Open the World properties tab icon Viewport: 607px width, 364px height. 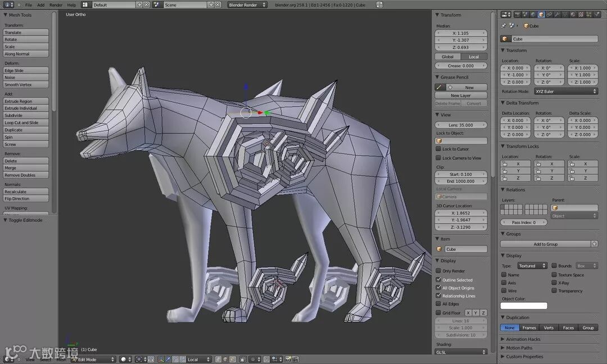tap(533, 15)
